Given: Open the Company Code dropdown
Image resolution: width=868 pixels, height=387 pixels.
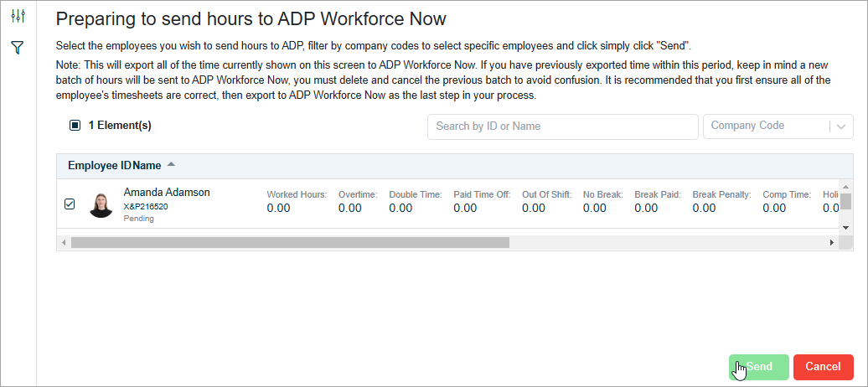Looking at the screenshot, I should coord(778,126).
